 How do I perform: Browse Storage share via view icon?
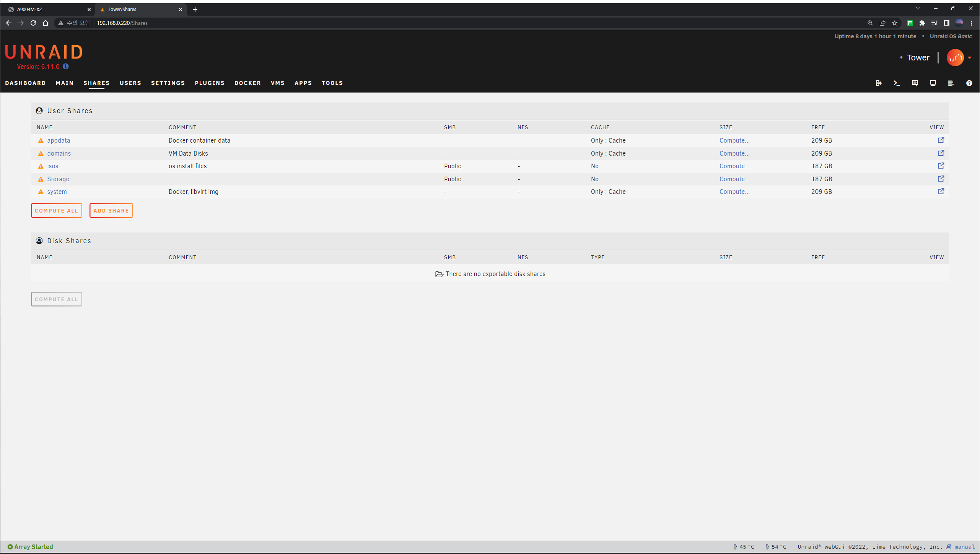click(941, 179)
